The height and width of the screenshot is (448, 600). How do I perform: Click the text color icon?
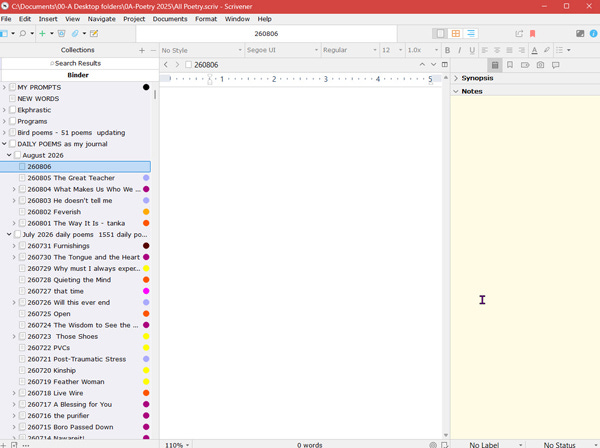pyautogui.click(x=535, y=50)
